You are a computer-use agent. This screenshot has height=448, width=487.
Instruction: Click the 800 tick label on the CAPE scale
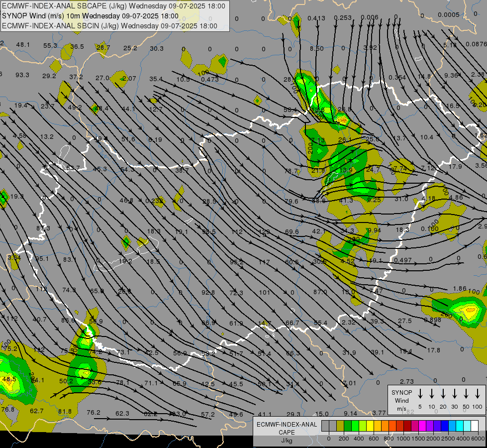tap(389, 439)
